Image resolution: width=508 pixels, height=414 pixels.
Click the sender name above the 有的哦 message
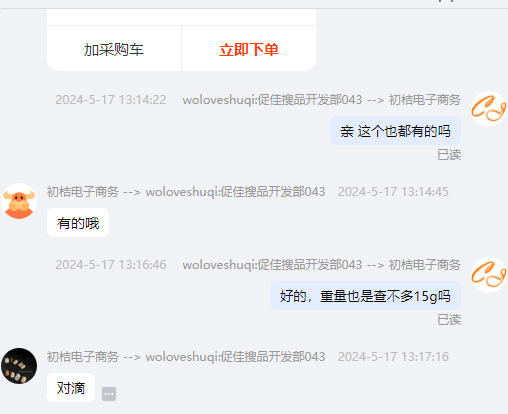pyautogui.click(x=186, y=192)
